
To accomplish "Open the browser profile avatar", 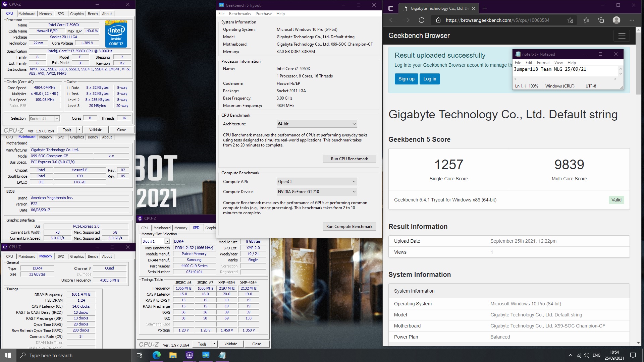I will (x=616, y=20).
